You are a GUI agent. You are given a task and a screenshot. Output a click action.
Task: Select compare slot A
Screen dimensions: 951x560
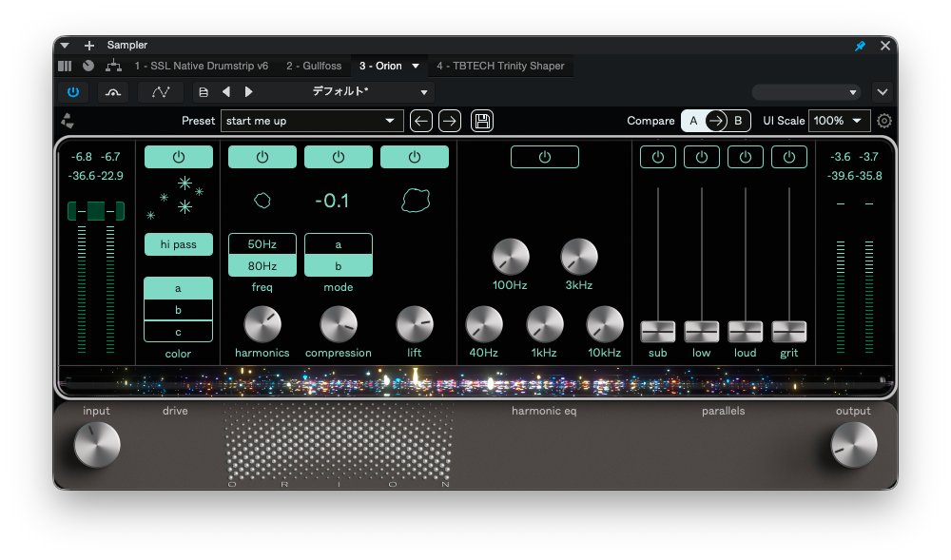point(693,121)
